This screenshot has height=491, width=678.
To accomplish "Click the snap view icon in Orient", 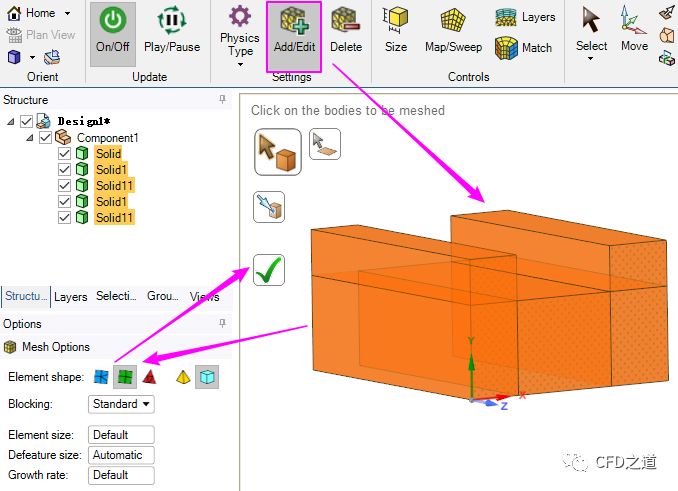I will click(x=52, y=57).
